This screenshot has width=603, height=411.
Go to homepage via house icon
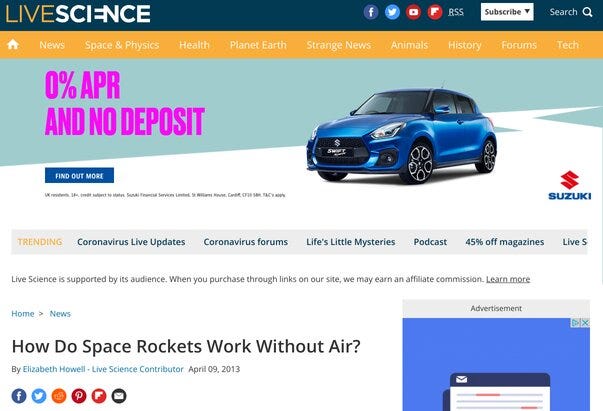(13, 45)
